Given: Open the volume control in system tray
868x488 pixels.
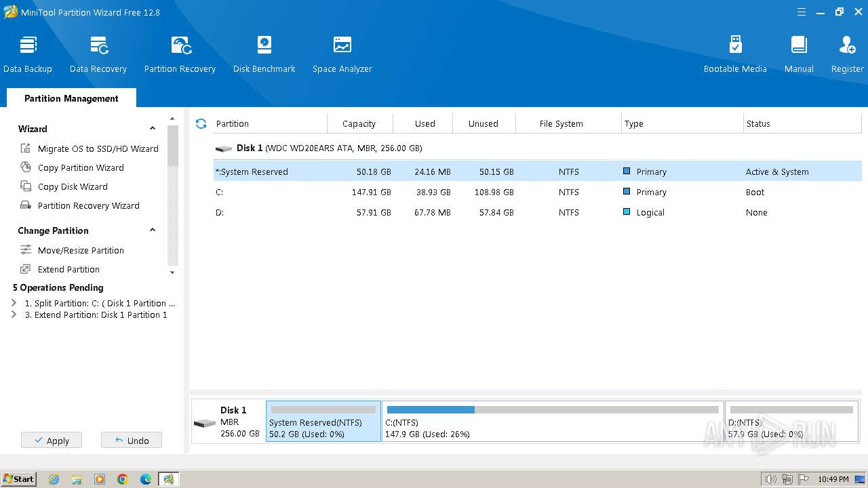Looking at the screenshot, I should click(x=770, y=479).
